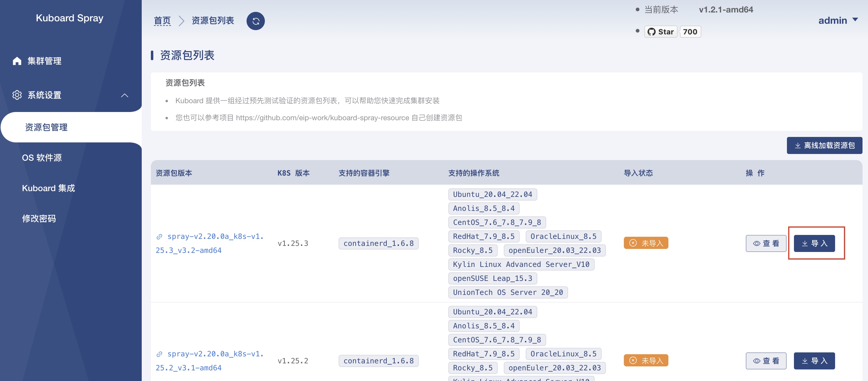The image size is (868, 381).
Task: Click link icon of v1.25.2 resource package
Action: 159,354
